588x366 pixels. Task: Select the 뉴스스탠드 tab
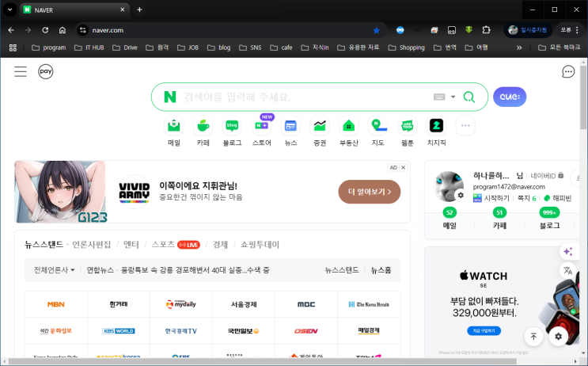pos(44,245)
